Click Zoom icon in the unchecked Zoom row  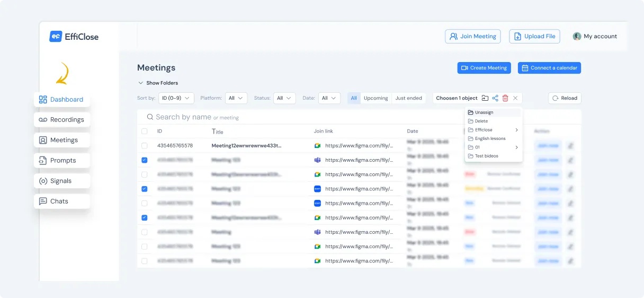tap(317, 203)
